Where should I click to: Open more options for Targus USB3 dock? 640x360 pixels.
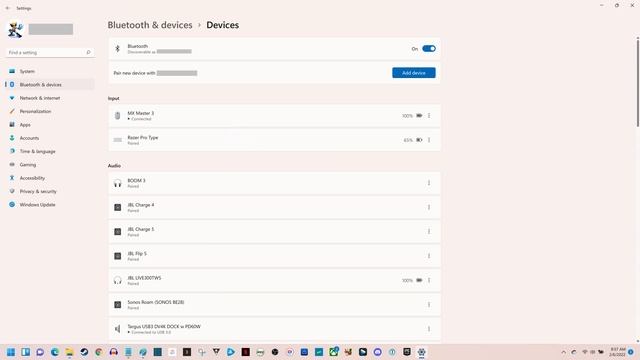(x=429, y=329)
